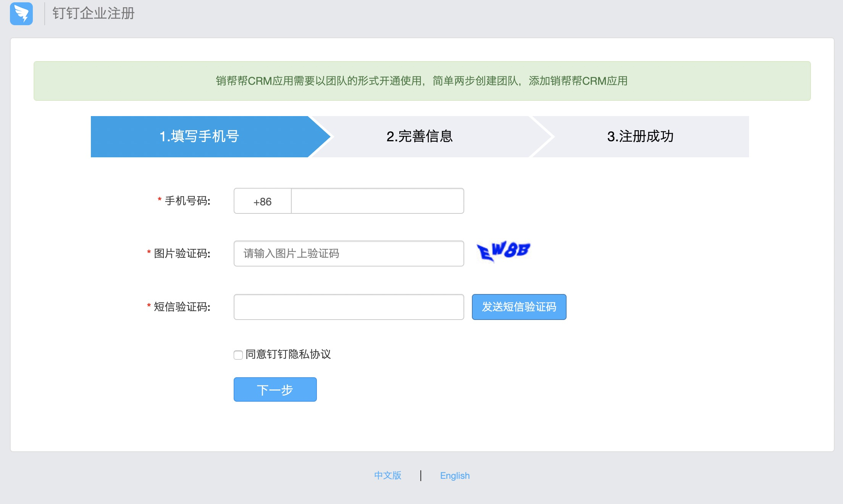This screenshot has width=843, height=504.
Task: Select the 3.注册成功 step tab
Action: point(640,136)
